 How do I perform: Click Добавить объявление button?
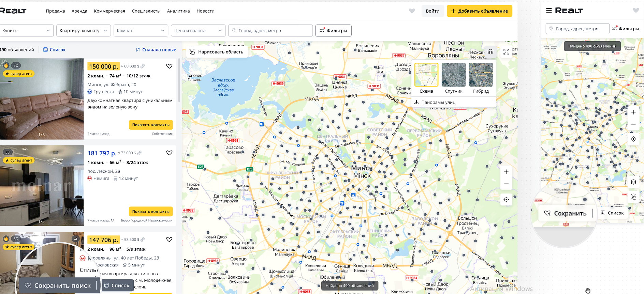479,11
